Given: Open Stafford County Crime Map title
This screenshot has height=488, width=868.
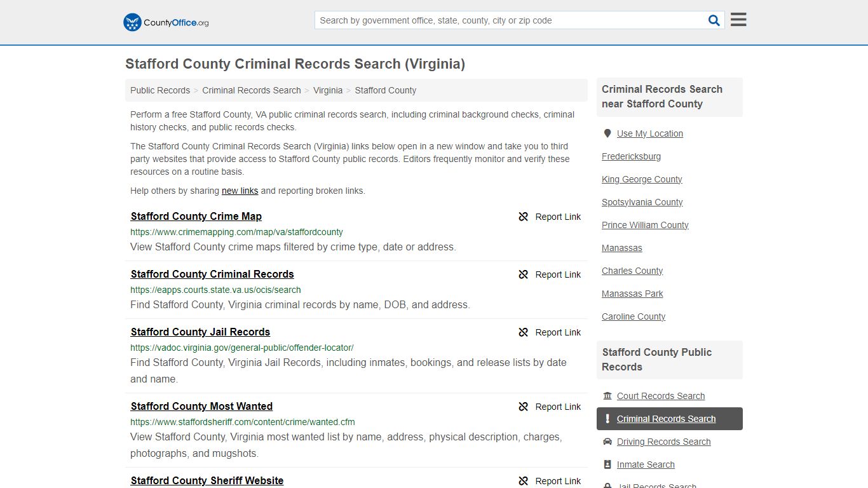Looking at the screenshot, I should pyautogui.click(x=196, y=216).
